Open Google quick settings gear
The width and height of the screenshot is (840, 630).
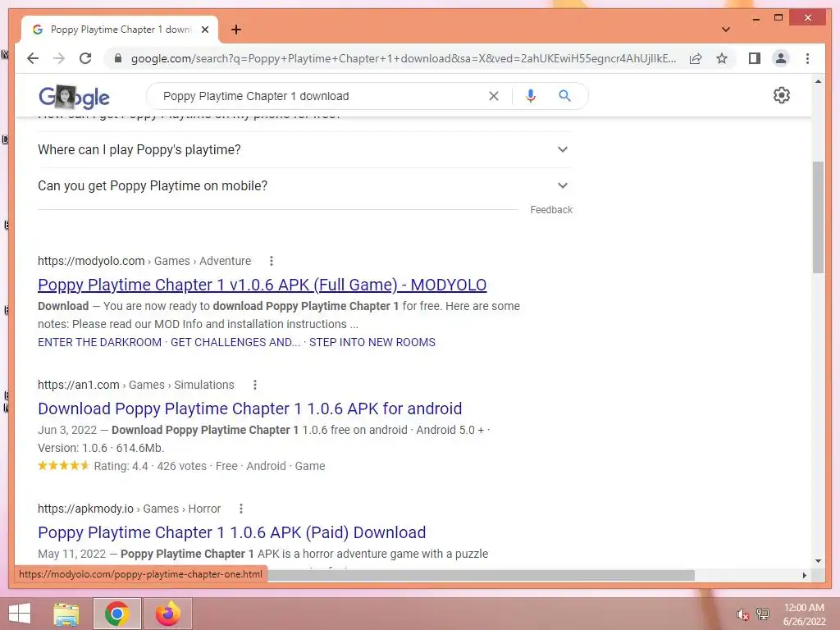point(781,95)
